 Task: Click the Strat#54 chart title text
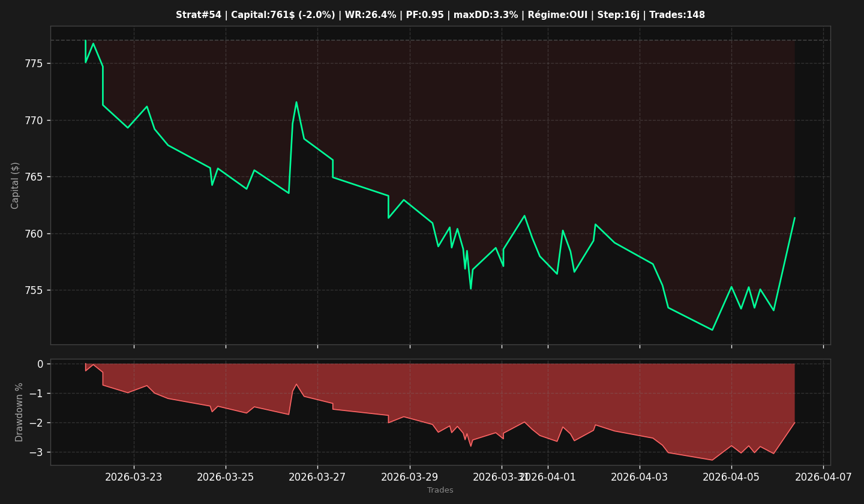[x=440, y=15]
